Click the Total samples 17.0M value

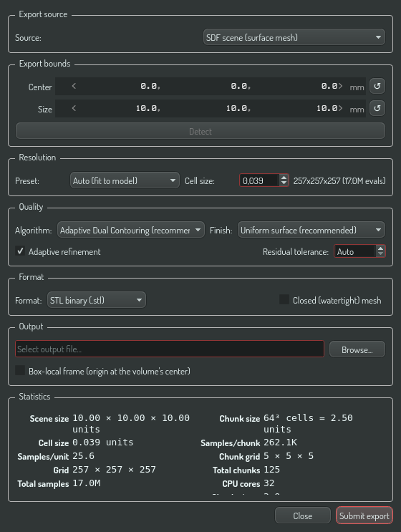tap(87, 483)
